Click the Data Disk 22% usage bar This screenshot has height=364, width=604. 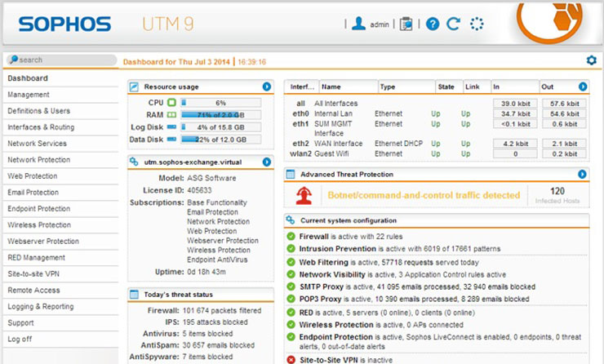[220, 140]
